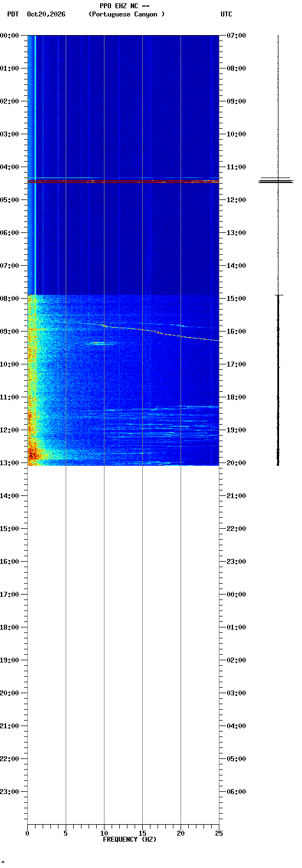
Task: Click the '04:00' PDT time label
Action: (x=9, y=167)
